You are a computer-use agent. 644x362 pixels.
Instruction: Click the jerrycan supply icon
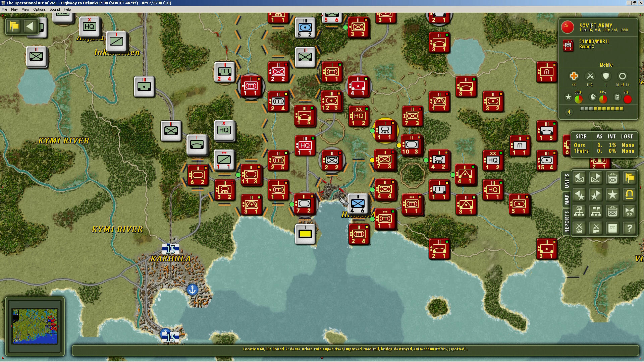(617, 97)
